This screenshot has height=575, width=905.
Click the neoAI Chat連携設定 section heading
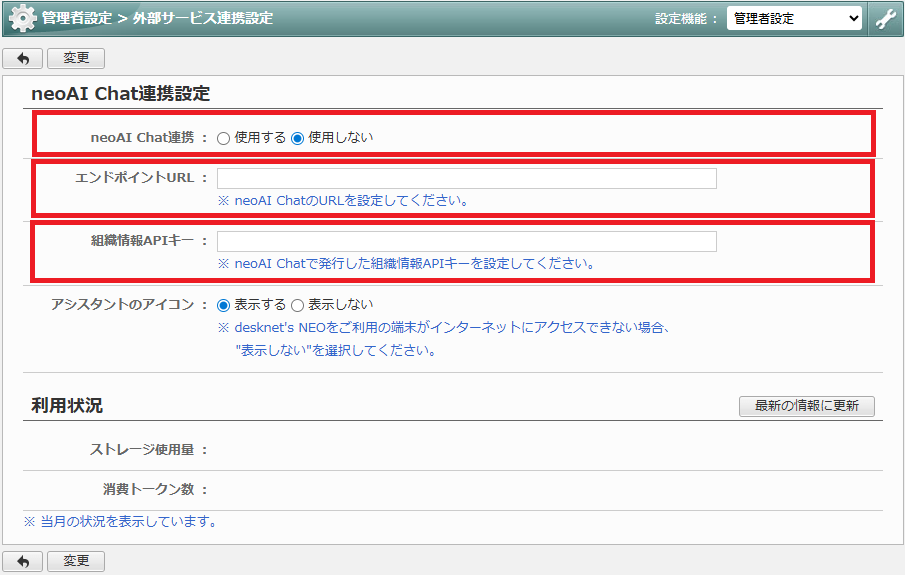[x=121, y=94]
